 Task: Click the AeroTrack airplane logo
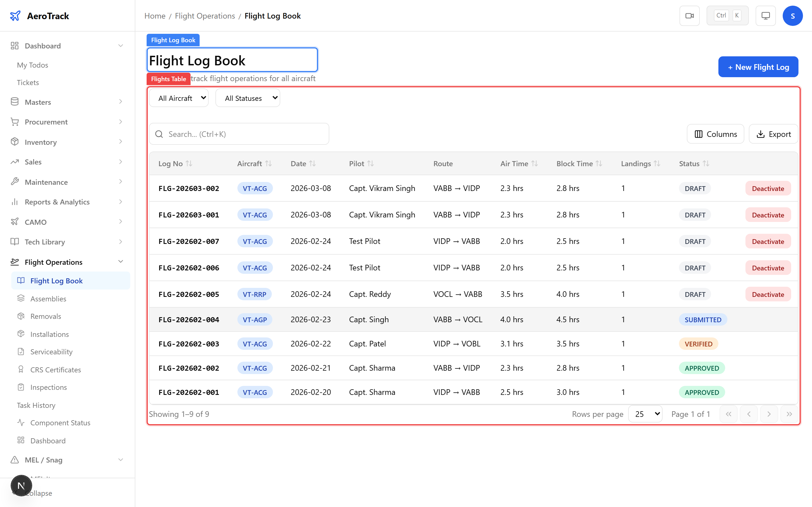15,16
